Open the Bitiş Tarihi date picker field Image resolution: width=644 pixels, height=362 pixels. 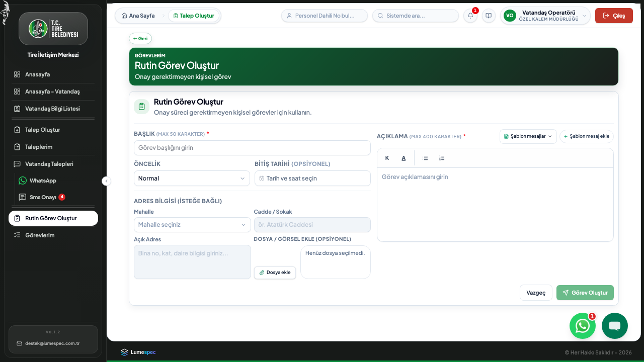pyautogui.click(x=312, y=178)
